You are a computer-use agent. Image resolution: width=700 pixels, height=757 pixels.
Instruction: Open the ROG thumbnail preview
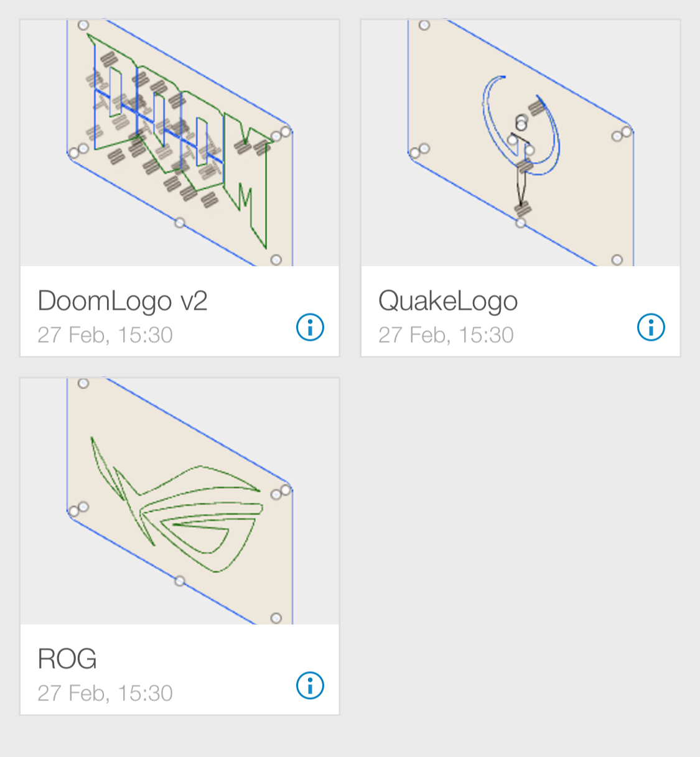coord(179,501)
